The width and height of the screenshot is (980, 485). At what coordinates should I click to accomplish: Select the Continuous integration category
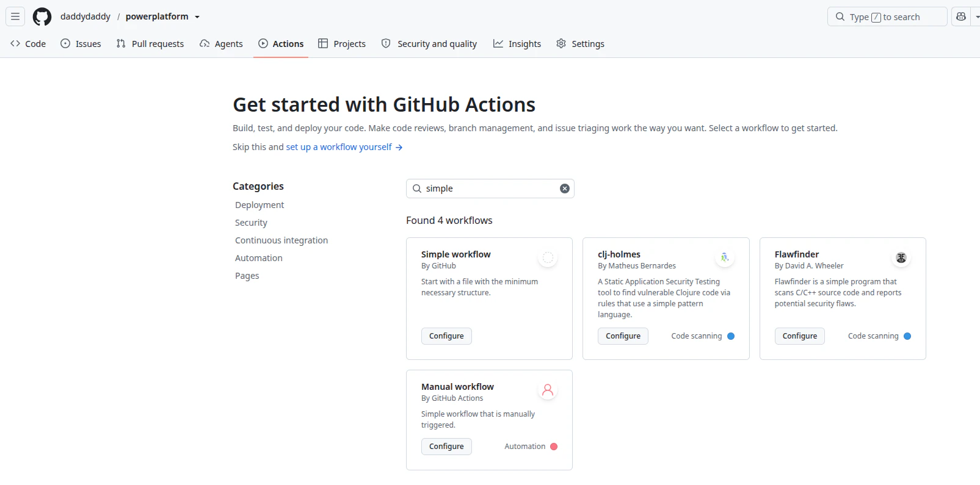(x=281, y=240)
